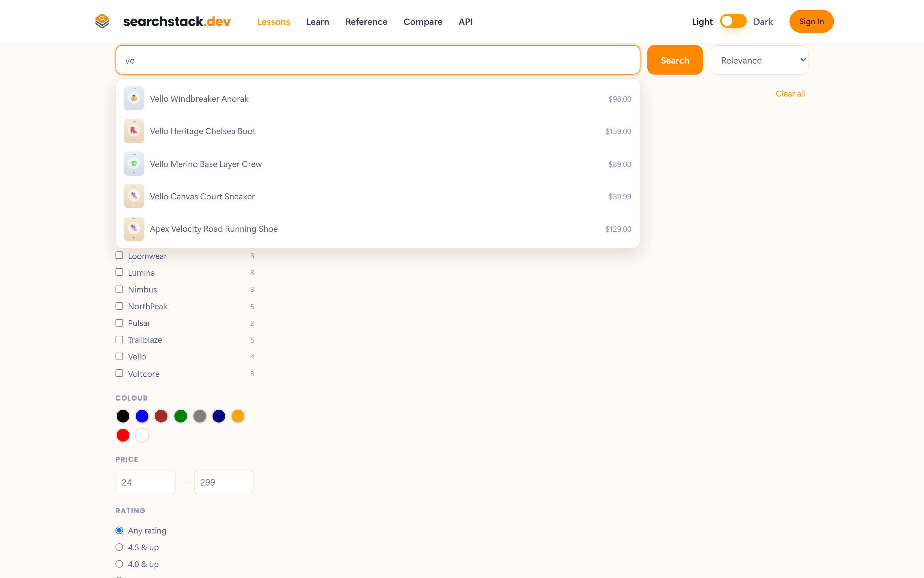Click the Light theme label
Screen dimensions: 924x578
click(x=702, y=22)
